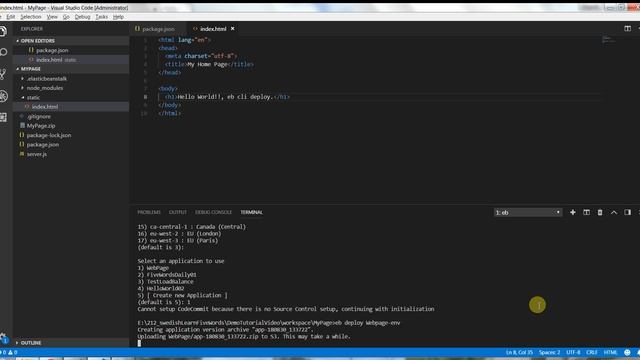Open server.js in the explorer
640x360 pixels.
37,154
